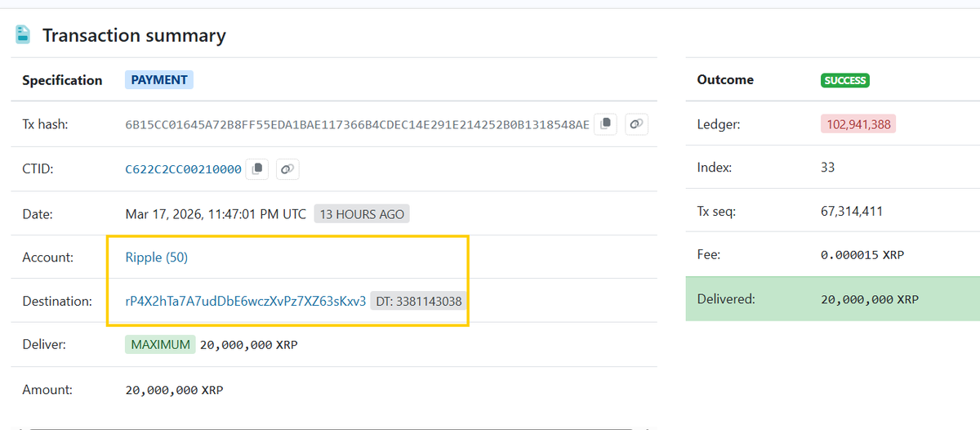The width and height of the screenshot is (980, 430).
Task: Click the Transaction summary heading
Action: (x=134, y=35)
